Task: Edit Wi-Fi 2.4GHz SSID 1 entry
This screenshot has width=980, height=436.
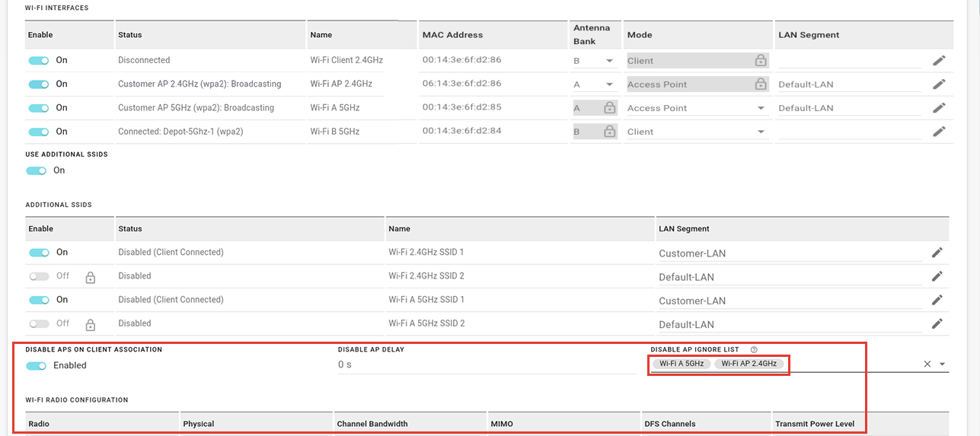Action: point(937,252)
